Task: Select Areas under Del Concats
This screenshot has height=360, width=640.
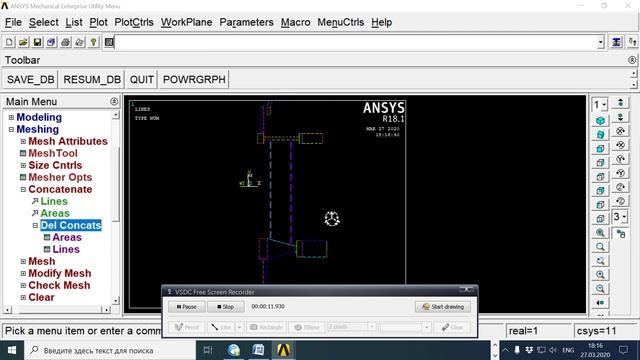Action: click(x=67, y=238)
